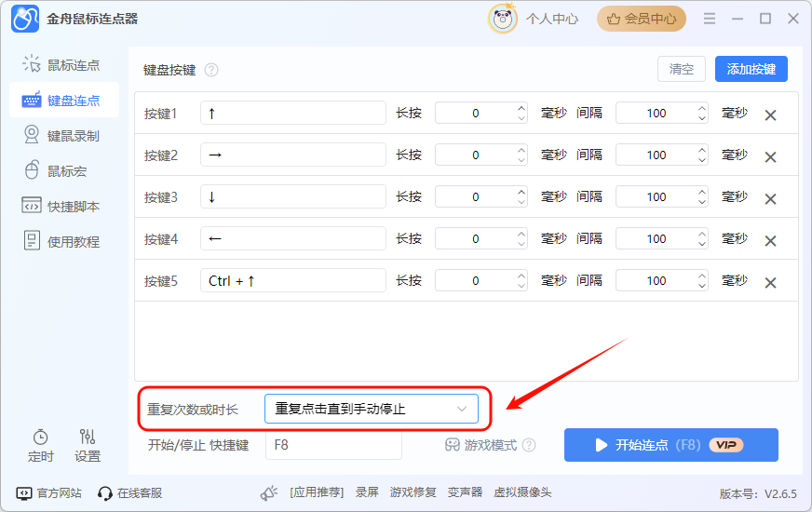Image resolution: width=812 pixels, height=512 pixels.
Task: Delete the 按键2 row with its X
Action: (771, 157)
